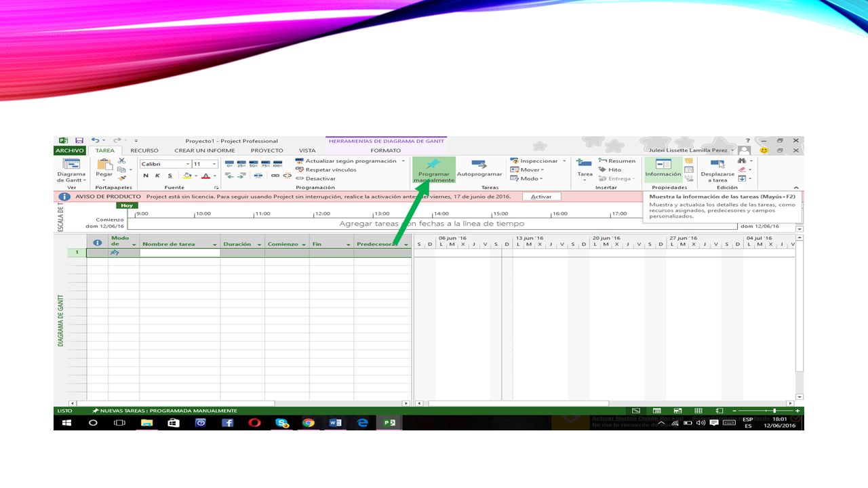Open the ARCHIVO menu

coord(70,150)
